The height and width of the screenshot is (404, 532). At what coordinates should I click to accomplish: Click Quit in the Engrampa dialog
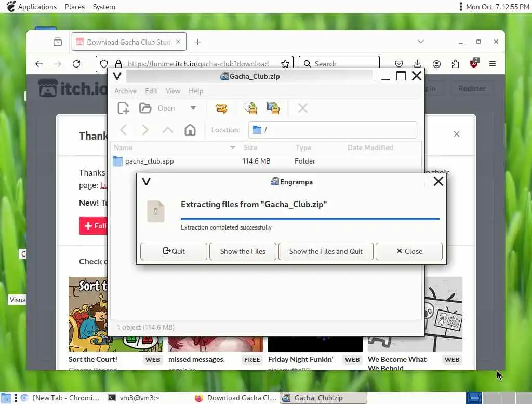click(174, 251)
